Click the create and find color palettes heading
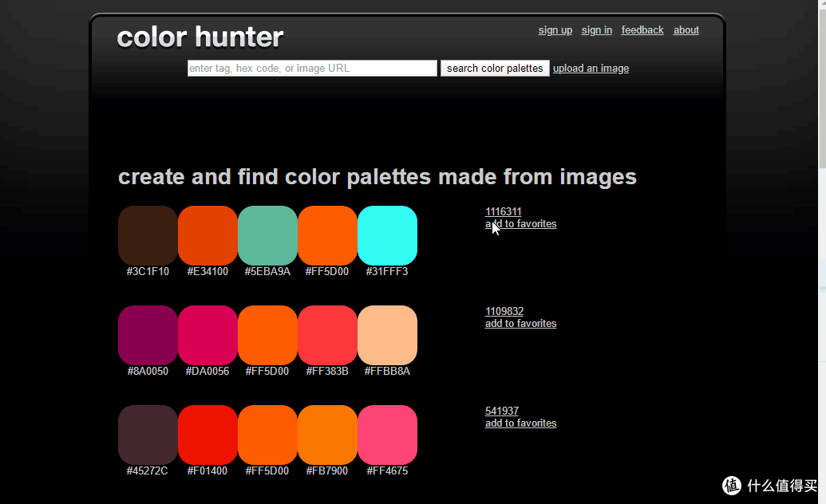Image resolution: width=826 pixels, height=504 pixels. point(377,177)
